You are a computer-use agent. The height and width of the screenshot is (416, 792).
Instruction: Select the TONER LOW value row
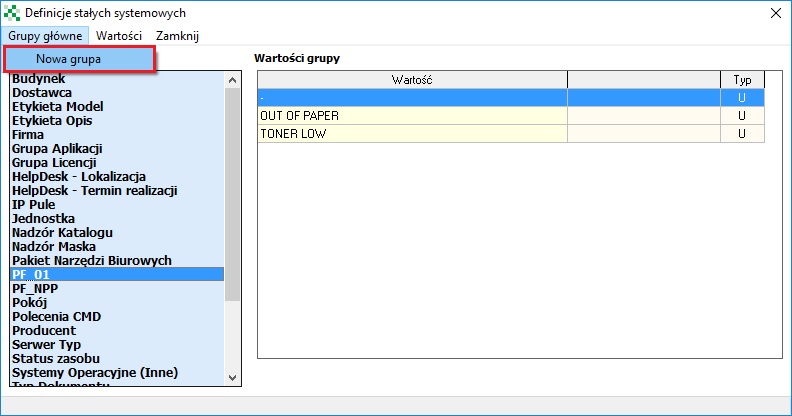click(511, 134)
